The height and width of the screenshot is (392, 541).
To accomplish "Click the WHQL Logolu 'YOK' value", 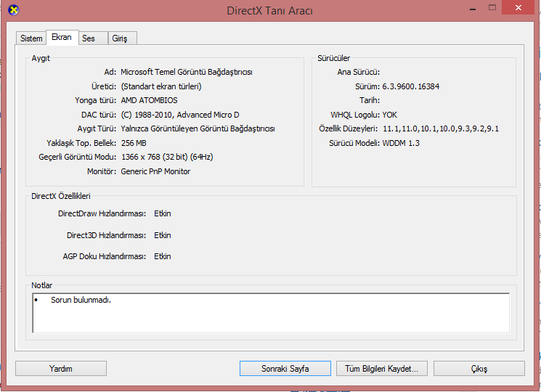I will 389,115.
